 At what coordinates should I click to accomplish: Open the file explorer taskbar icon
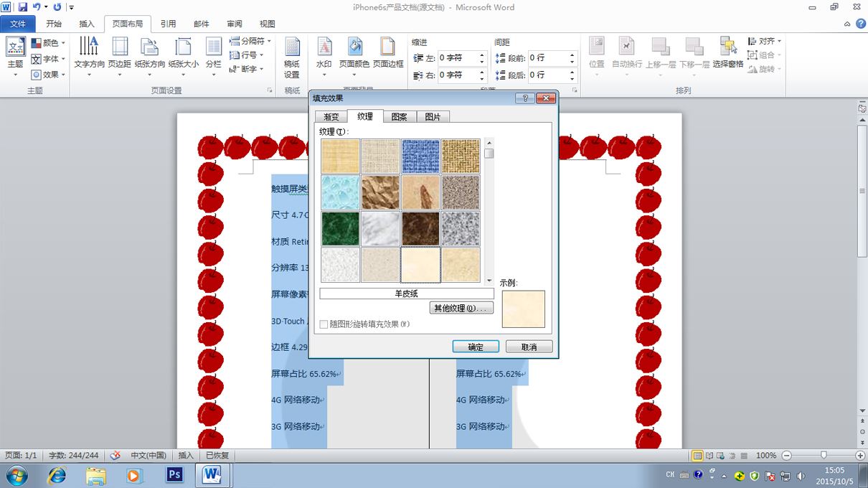pos(95,475)
